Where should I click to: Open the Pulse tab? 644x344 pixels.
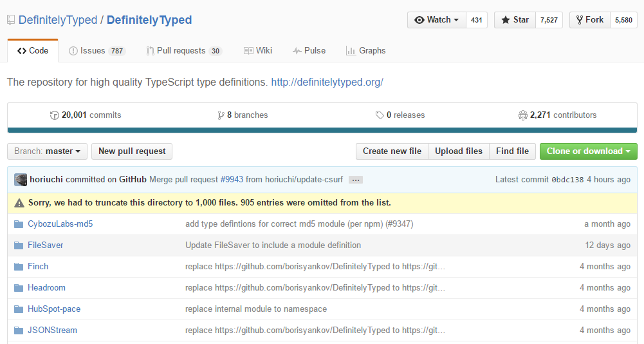point(309,51)
